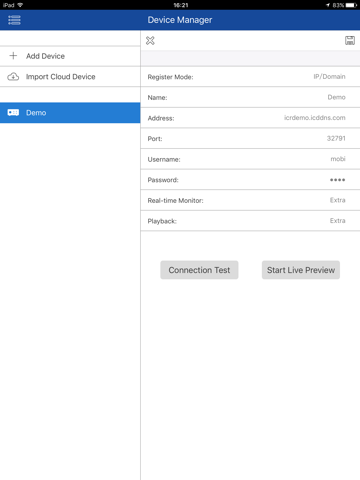This screenshot has height=480, width=360.
Task: Click the Address label
Action: pos(161,118)
